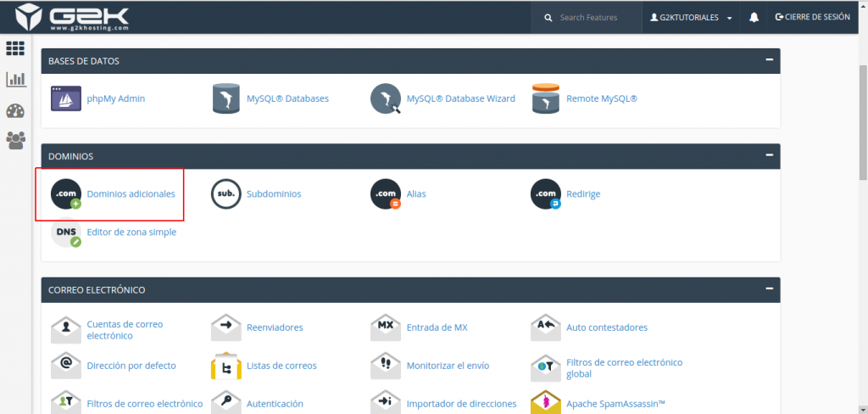This screenshot has height=414, width=868.
Task: Open the Redirige domain icon
Action: tap(545, 193)
